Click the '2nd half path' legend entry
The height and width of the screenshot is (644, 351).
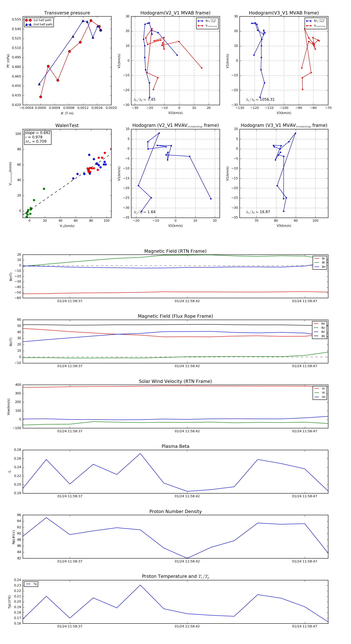pyautogui.click(x=39, y=25)
